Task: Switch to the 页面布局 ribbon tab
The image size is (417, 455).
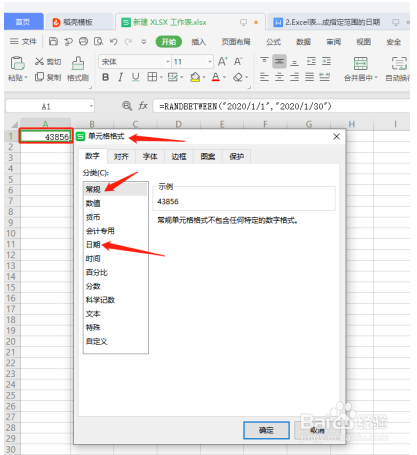Action: click(x=236, y=42)
